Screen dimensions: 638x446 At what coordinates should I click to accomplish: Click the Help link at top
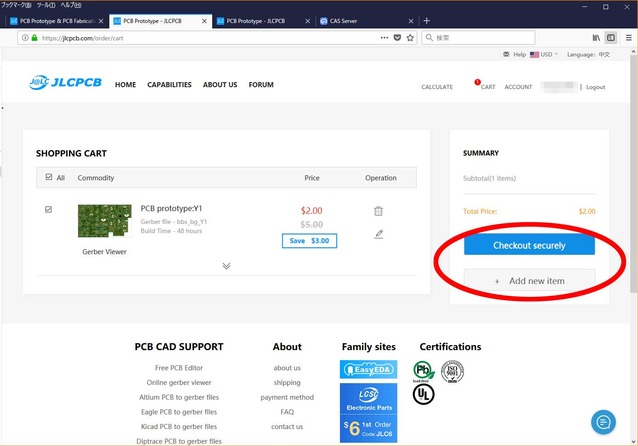coord(520,55)
